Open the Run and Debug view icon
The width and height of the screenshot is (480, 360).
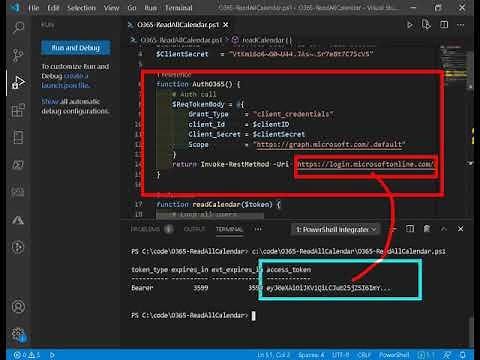click(x=18, y=82)
